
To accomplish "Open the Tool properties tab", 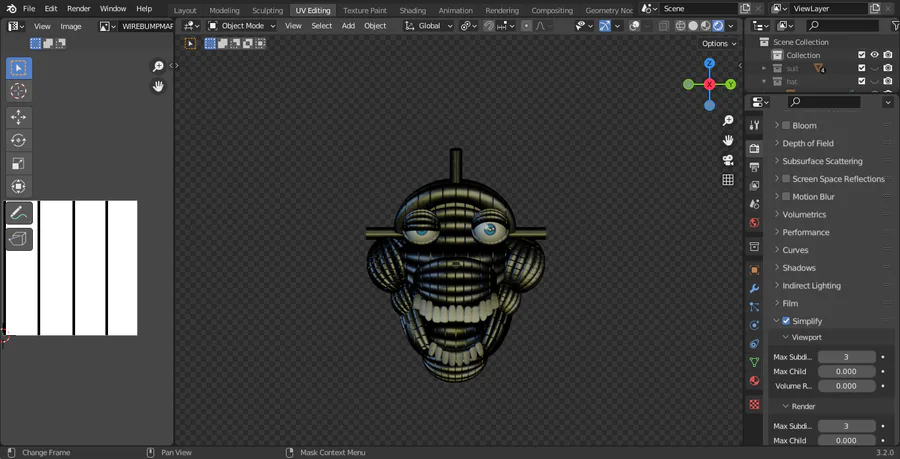I will 754,125.
